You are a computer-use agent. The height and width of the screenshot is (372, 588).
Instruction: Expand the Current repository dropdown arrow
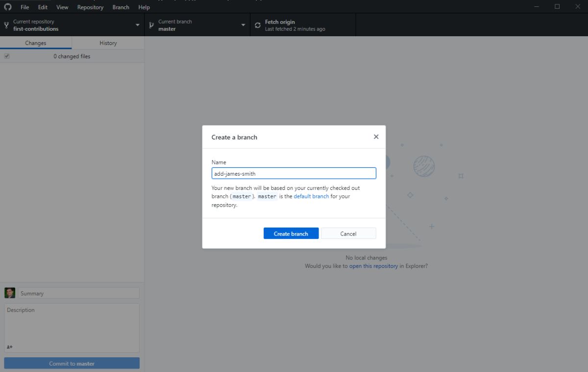(138, 25)
